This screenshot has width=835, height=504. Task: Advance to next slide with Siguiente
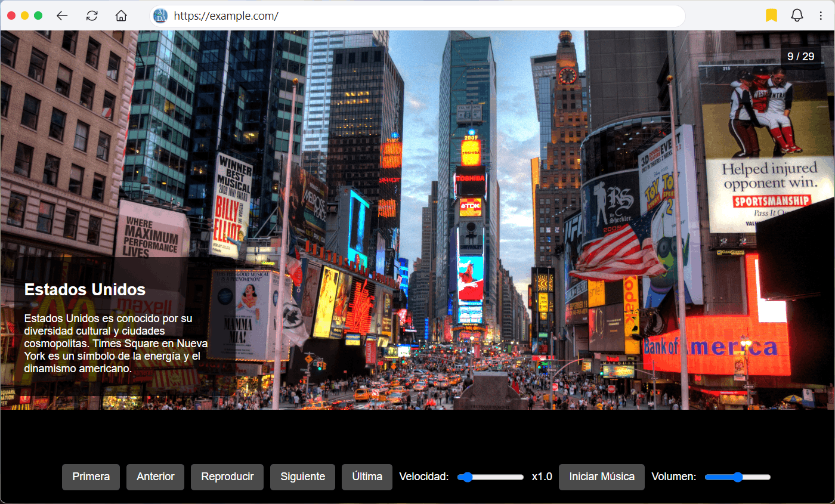pyautogui.click(x=303, y=477)
